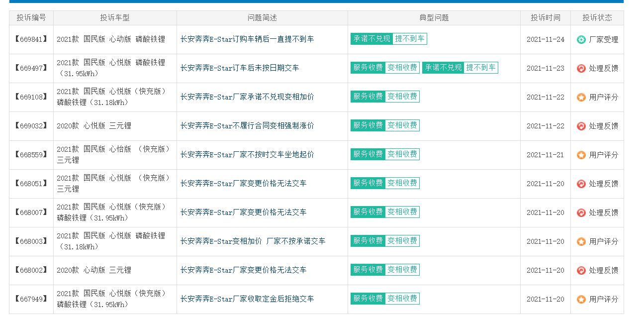Click the 投诉状态 column header

click(597, 18)
